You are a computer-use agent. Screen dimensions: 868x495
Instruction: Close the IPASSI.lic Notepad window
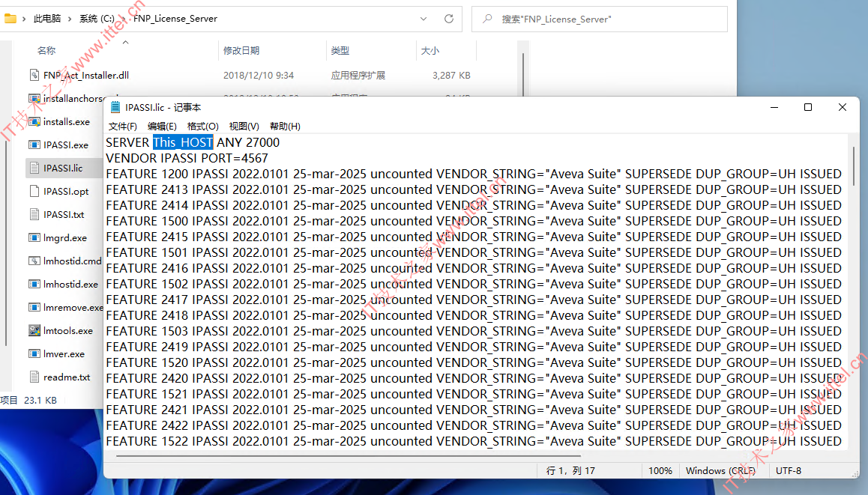click(x=843, y=107)
